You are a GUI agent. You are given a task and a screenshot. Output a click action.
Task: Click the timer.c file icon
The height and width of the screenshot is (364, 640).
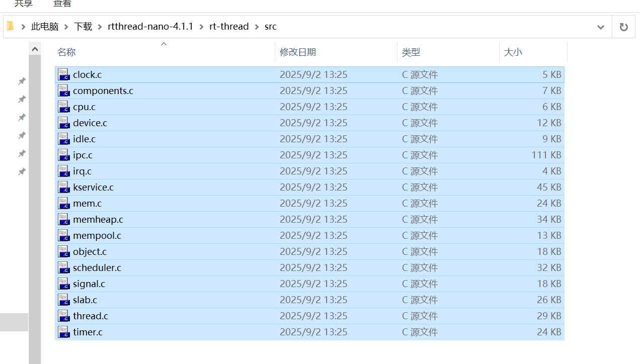pos(63,332)
